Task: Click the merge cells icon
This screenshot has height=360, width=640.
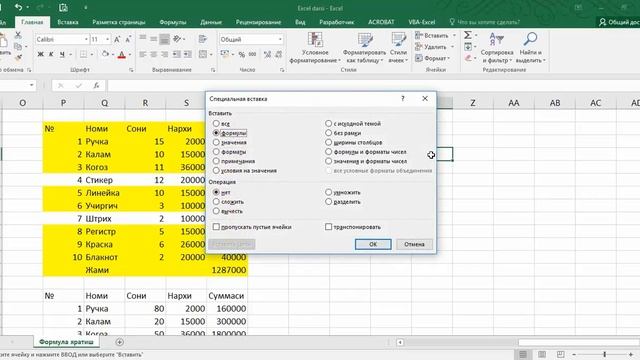Action: [x=203, y=54]
